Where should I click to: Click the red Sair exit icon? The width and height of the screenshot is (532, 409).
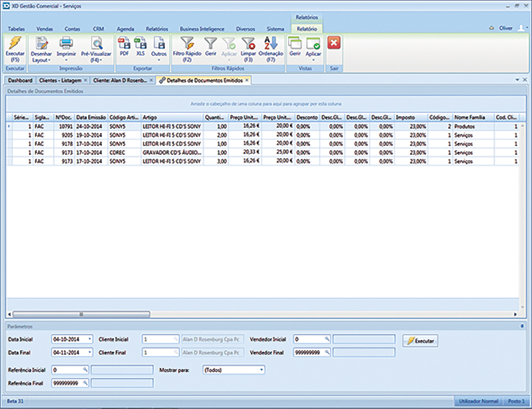(334, 43)
